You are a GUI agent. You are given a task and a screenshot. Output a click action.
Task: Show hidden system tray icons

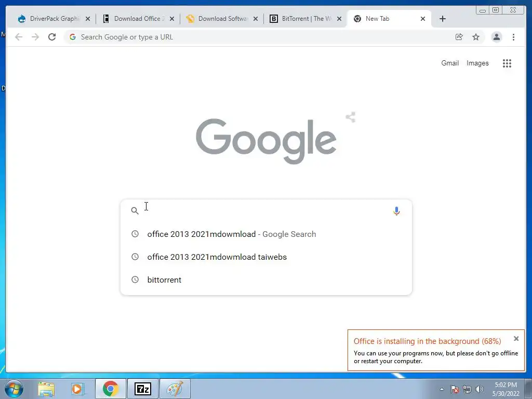pyautogui.click(x=442, y=389)
